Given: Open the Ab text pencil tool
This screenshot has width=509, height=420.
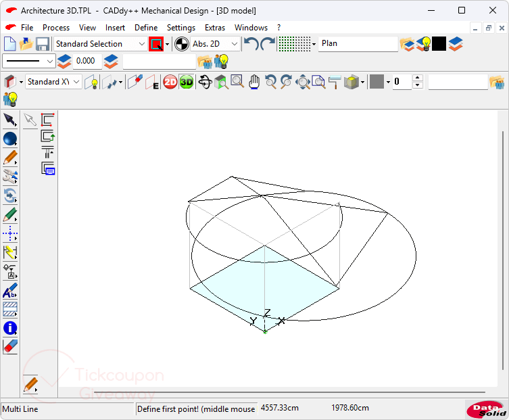Looking at the screenshot, I should 10,290.
